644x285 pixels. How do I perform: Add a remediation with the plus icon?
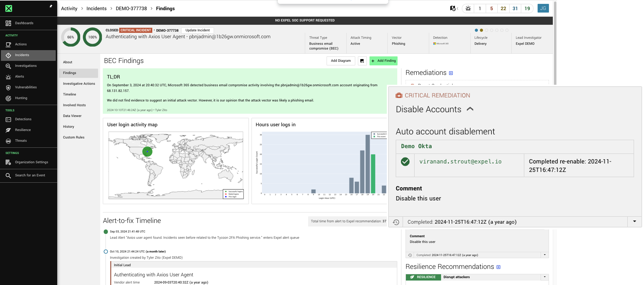click(451, 73)
